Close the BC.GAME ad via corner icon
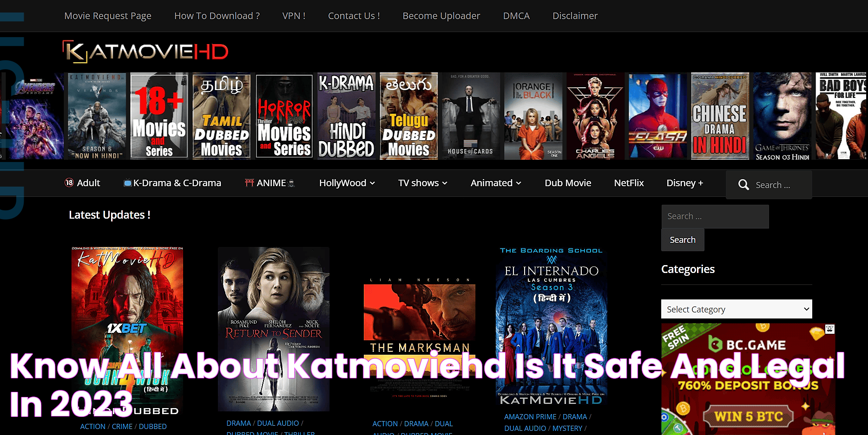The image size is (868, 435). tap(830, 329)
